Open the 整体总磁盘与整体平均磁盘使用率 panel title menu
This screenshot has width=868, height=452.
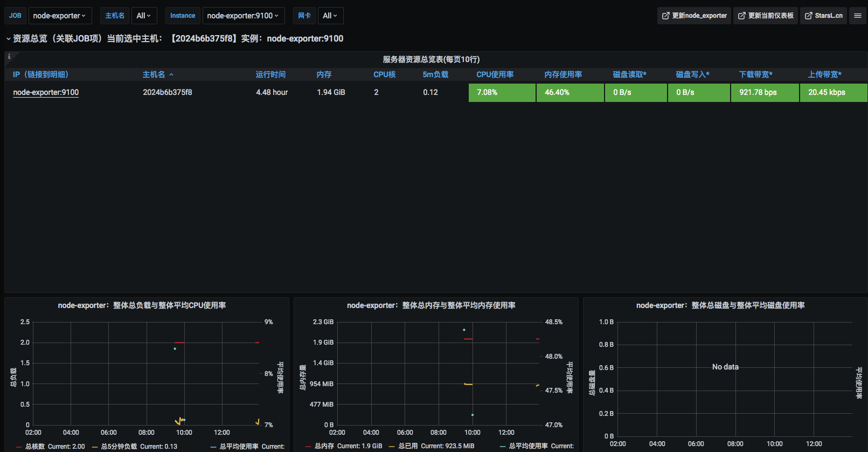[720, 305]
